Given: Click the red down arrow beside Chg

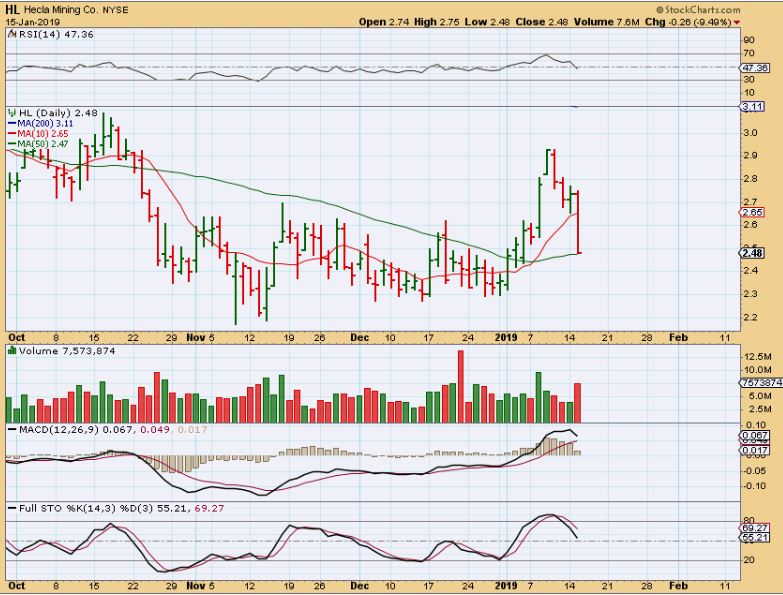Looking at the screenshot, I should tap(737, 22).
